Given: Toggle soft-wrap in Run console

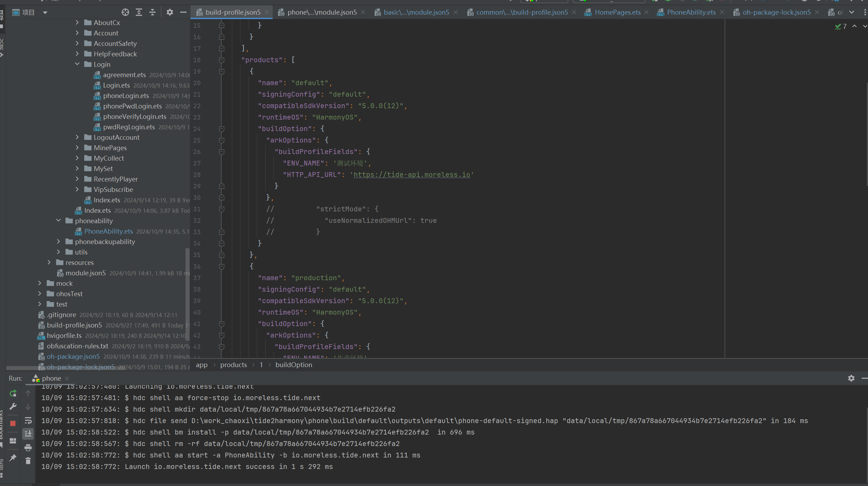Looking at the screenshot, I should point(28,421).
